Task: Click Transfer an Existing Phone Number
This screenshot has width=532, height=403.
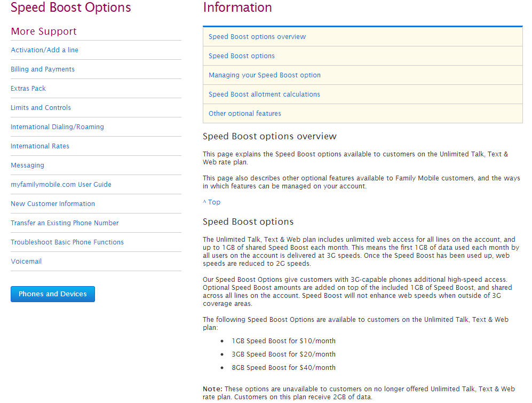Action: (x=65, y=223)
